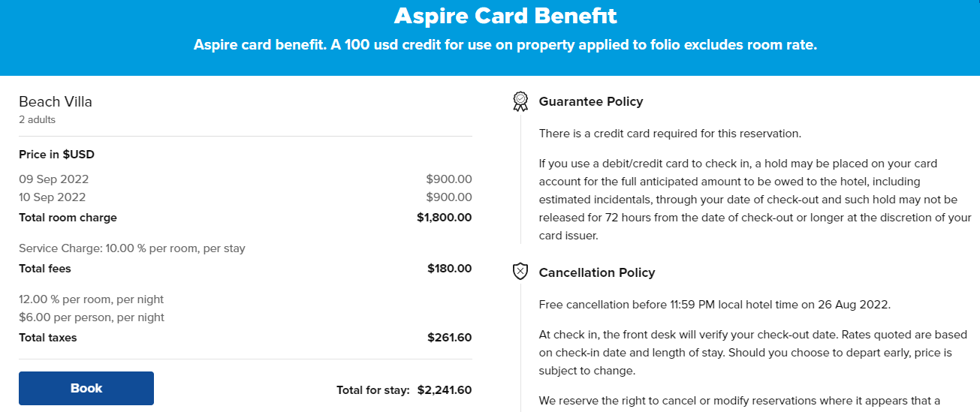The width and height of the screenshot is (980, 412).
Task: Select the Total for stay amount $2,241.60
Action: click(x=445, y=390)
